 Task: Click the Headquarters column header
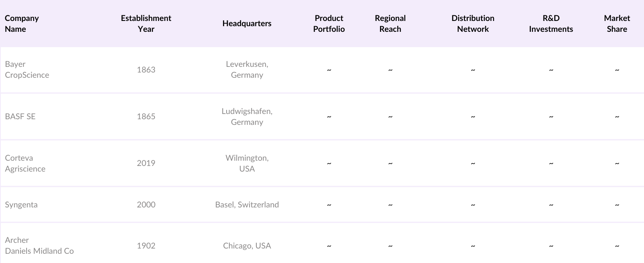pos(247,23)
